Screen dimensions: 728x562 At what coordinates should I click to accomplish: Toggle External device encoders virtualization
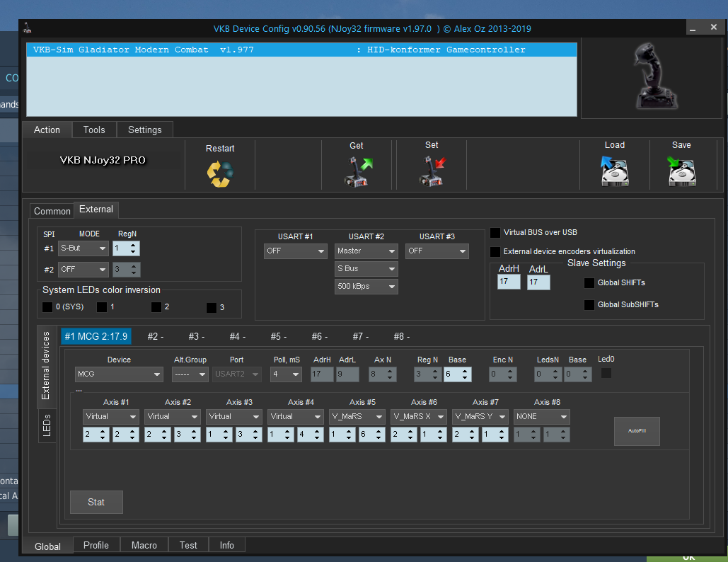(x=495, y=252)
